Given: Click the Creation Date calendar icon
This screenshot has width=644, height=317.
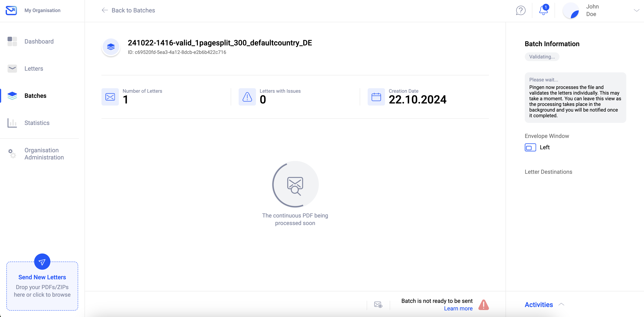Looking at the screenshot, I should (x=376, y=97).
